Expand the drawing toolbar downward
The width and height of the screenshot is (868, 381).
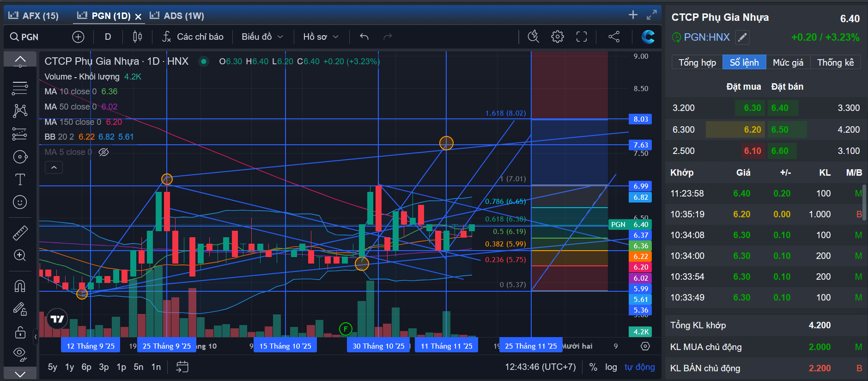[20, 374]
